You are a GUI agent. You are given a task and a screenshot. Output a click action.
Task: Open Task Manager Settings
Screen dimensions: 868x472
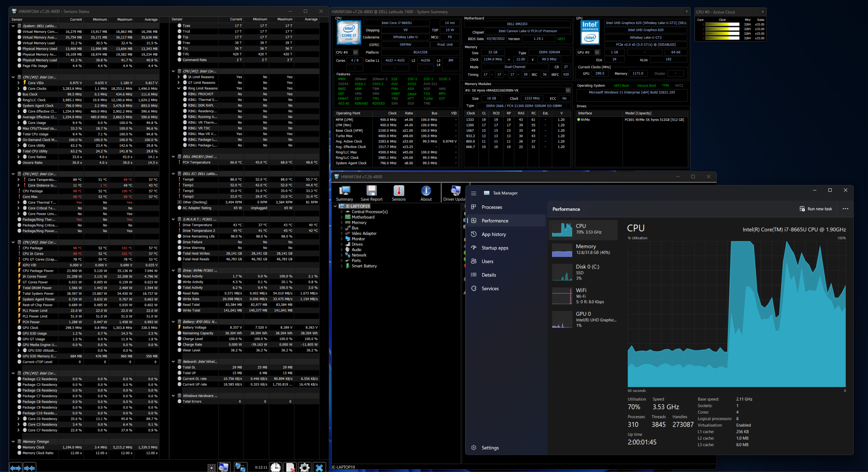pos(507,448)
